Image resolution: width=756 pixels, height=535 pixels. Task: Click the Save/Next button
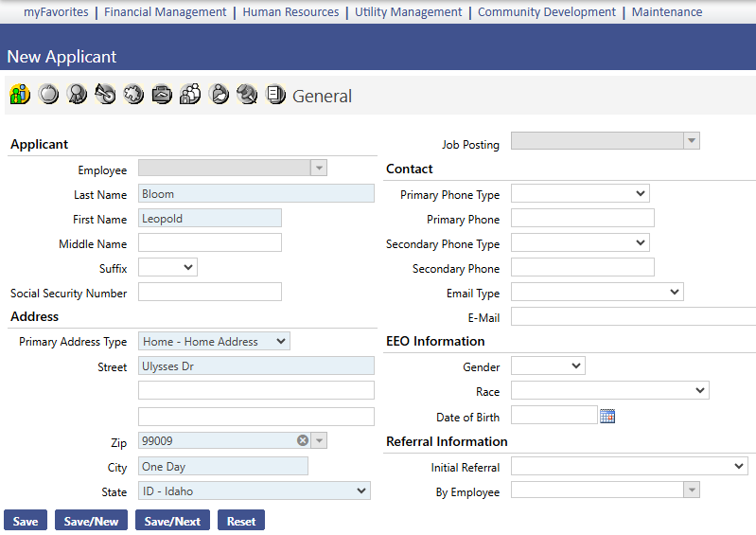point(172,521)
